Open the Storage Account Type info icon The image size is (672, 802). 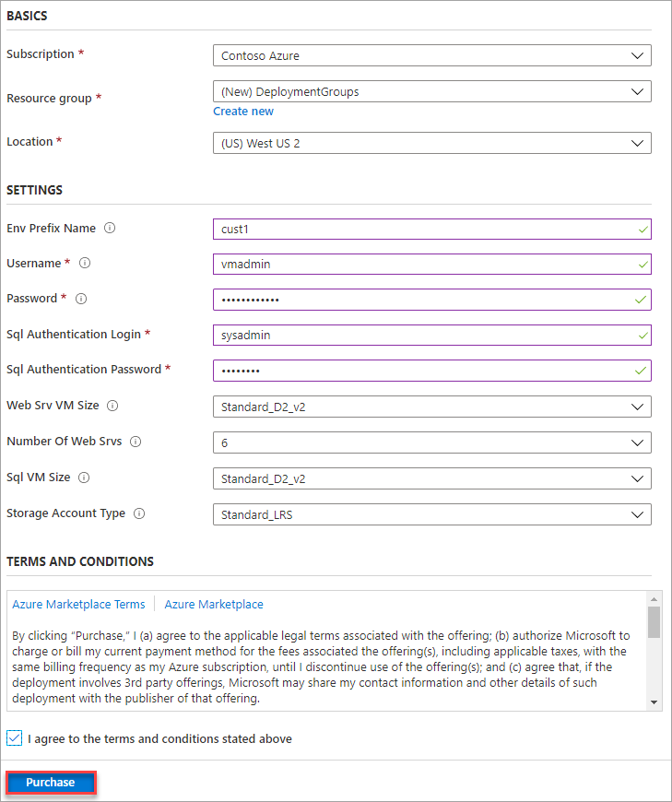pos(138,513)
